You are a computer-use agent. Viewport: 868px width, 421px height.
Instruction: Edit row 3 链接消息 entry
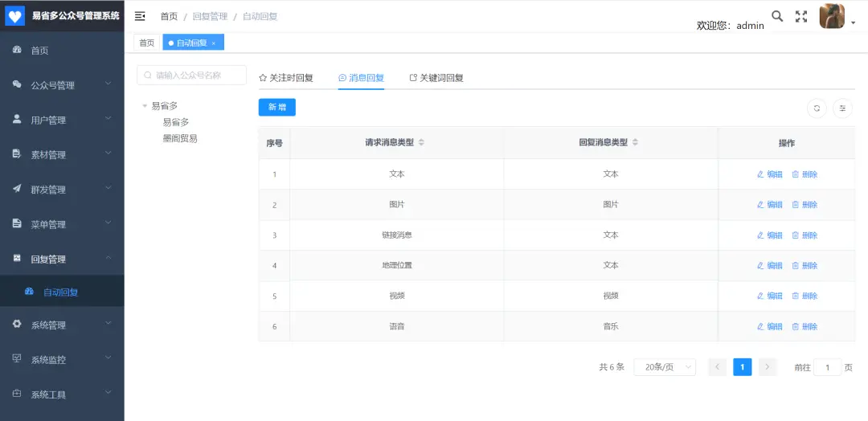point(769,235)
